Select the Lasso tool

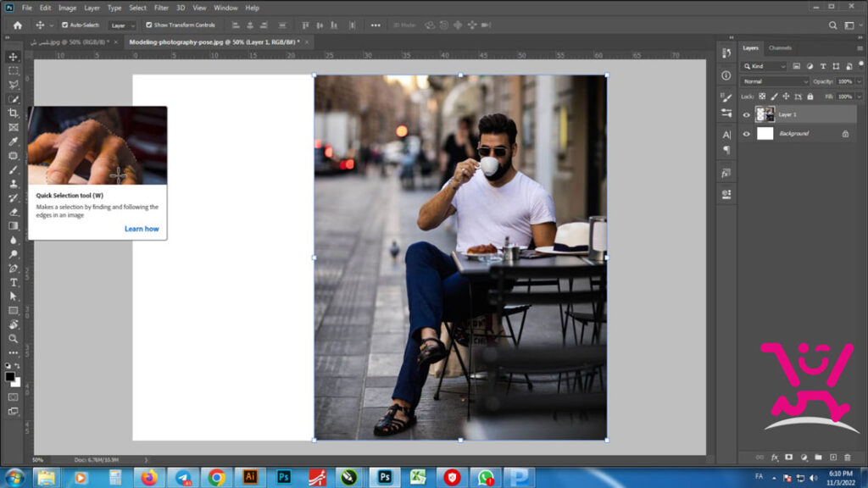tap(14, 85)
